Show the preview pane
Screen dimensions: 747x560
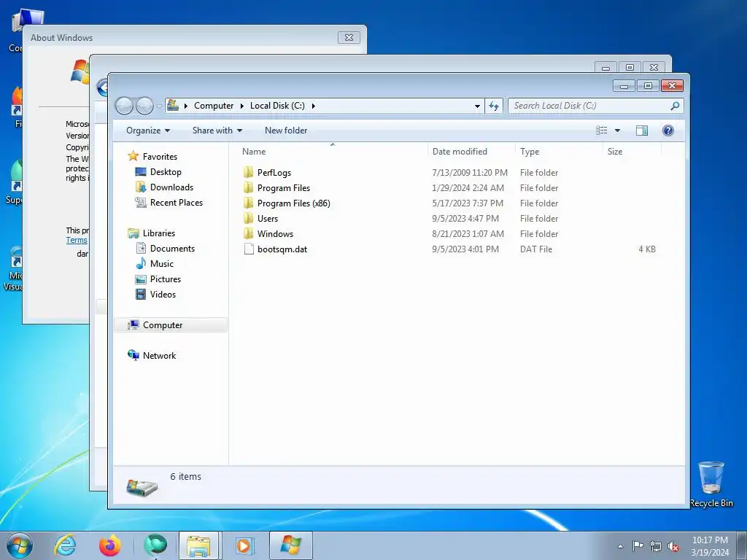642,131
